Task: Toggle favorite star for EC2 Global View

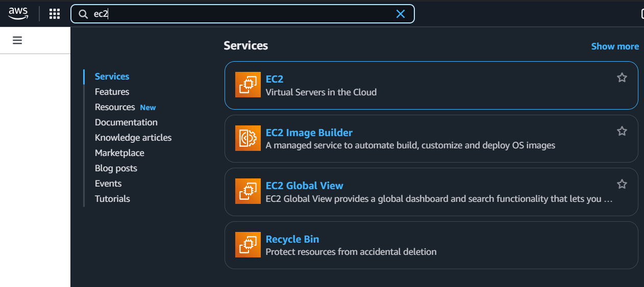Action: click(x=622, y=184)
